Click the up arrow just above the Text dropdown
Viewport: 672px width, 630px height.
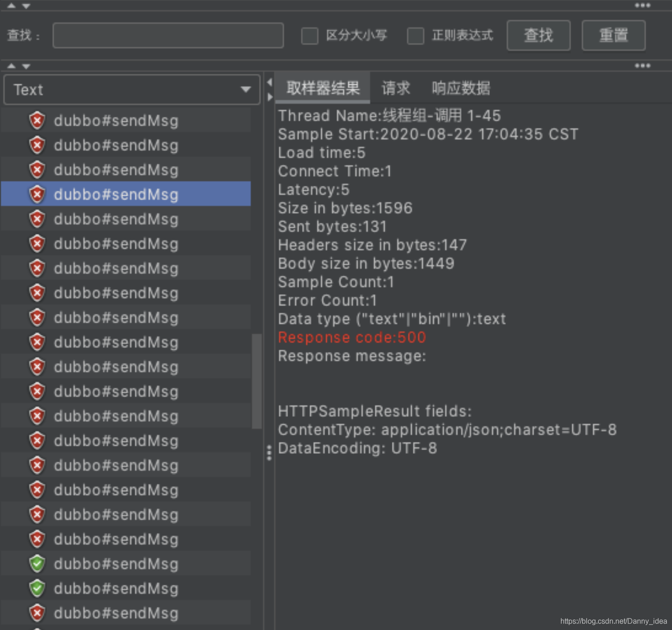pos(12,66)
